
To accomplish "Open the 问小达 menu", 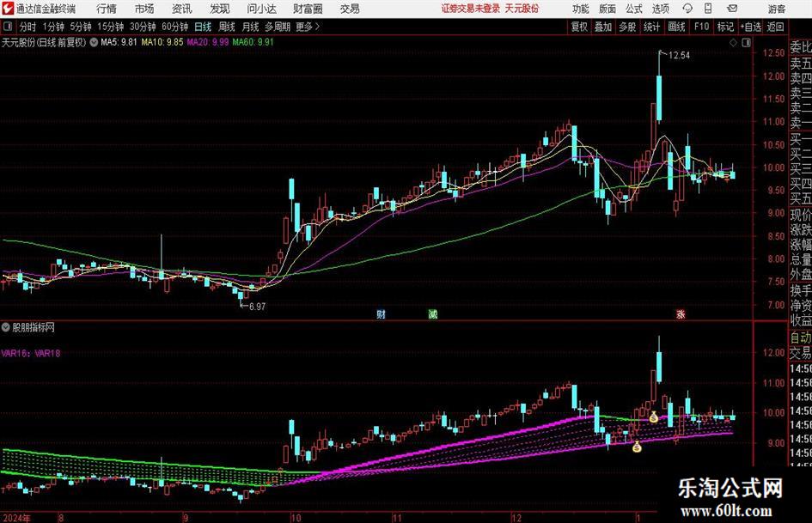I will (261, 9).
